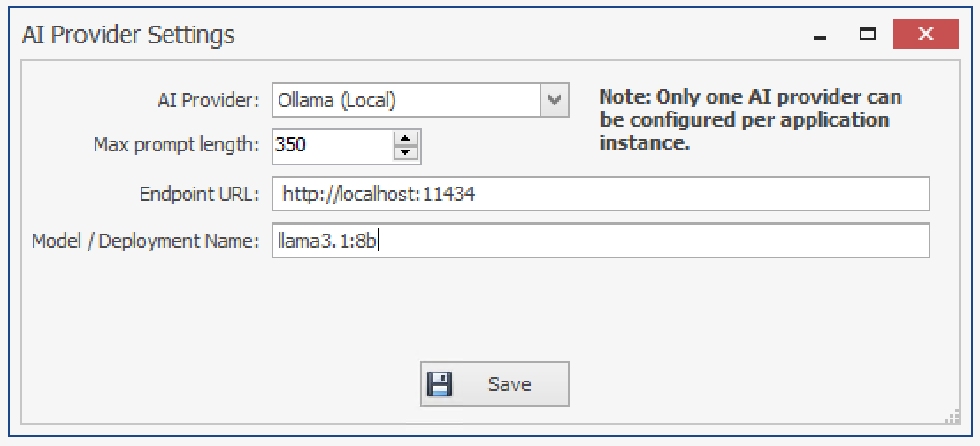Click the floppy disk icon on Save
The height and width of the screenshot is (446, 980).
click(440, 384)
